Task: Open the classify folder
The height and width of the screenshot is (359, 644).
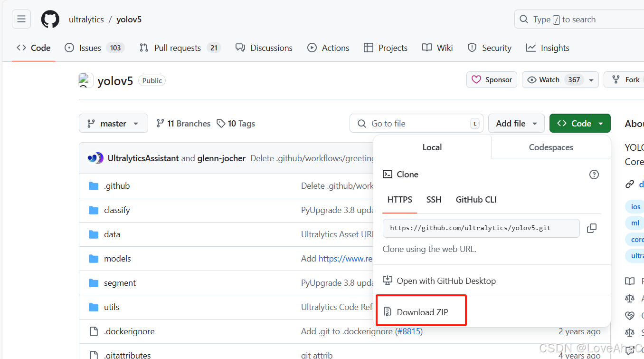Action: point(117,210)
